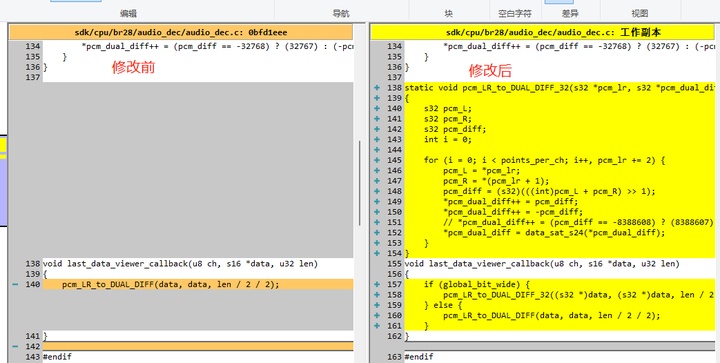Viewport: 720px width, 363px height.
Task: Click the plus marker beside line 157
Action: click(x=377, y=285)
